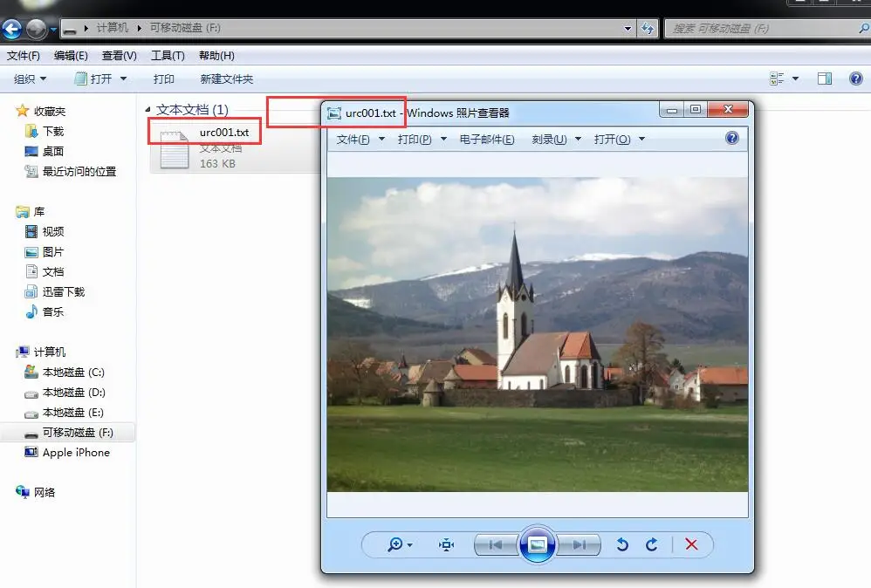Rotate the photo counterclockwise
This screenshot has height=588, width=871.
click(x=622, y=544)
